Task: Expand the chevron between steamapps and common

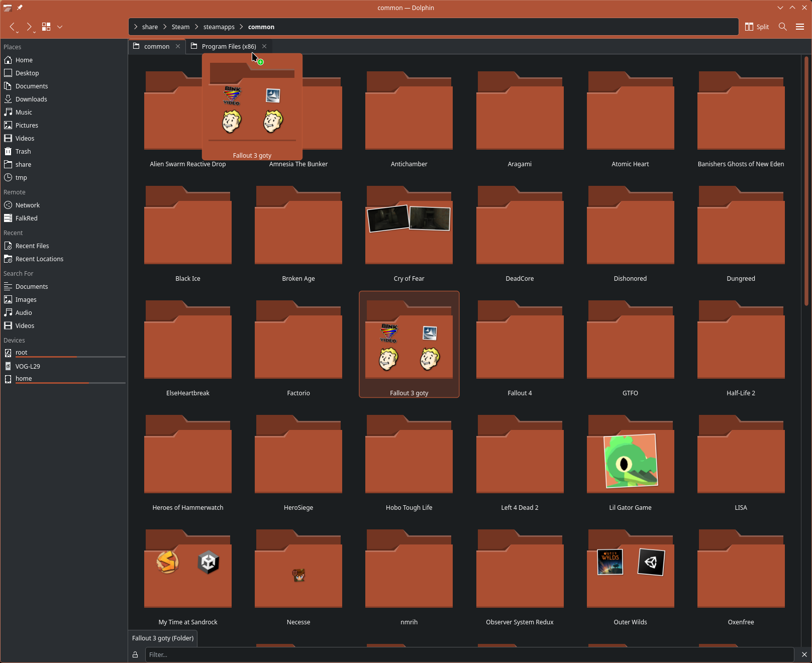Action: click(242, 27)
